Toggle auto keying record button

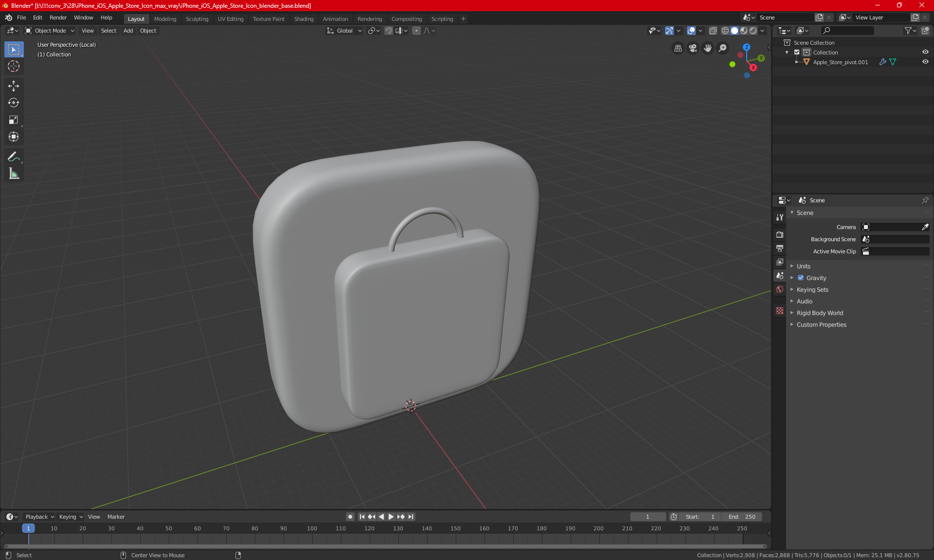350,517
